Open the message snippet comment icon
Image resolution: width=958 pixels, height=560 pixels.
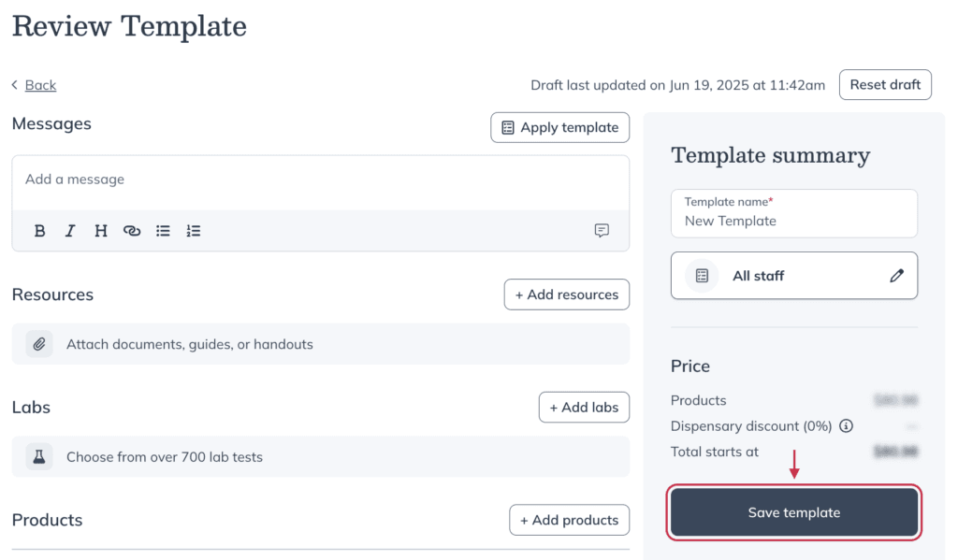pos(602,230)
